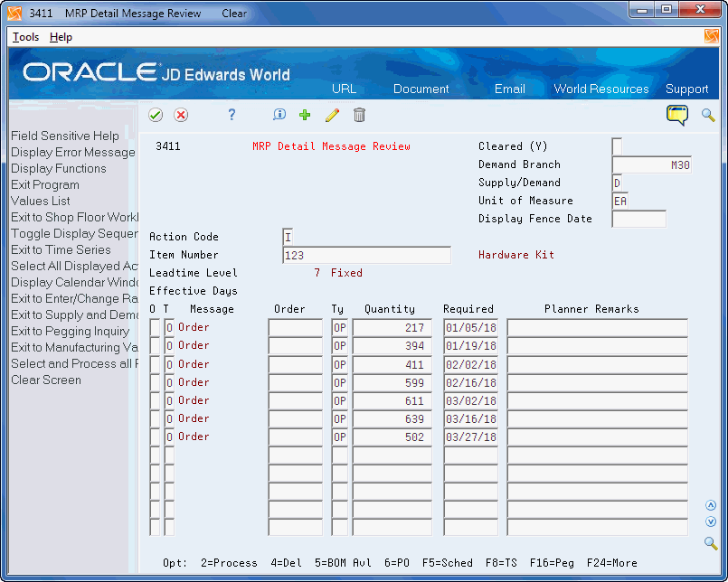The image size is (728, 582).
Task: Click the Document link in banner
Action: pos(421,89)
